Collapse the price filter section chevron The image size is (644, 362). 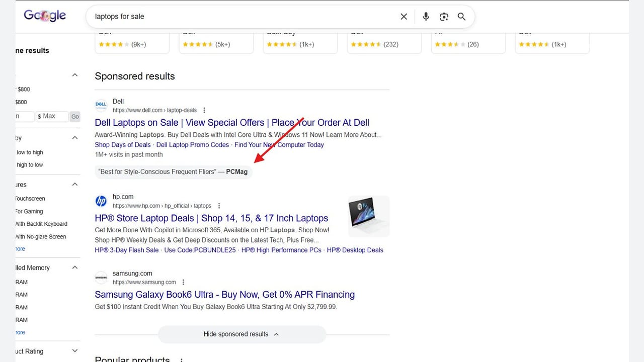75,75
